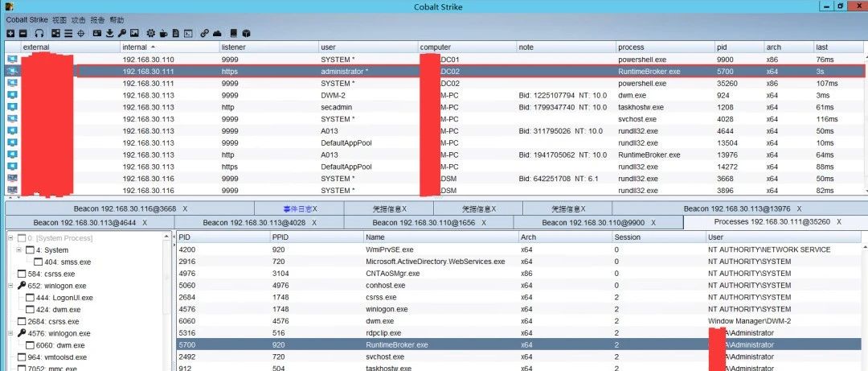Screen dimensions: 868x371
Task: Select the WmiPrvSE.exe process row
Action: [518, 249]
